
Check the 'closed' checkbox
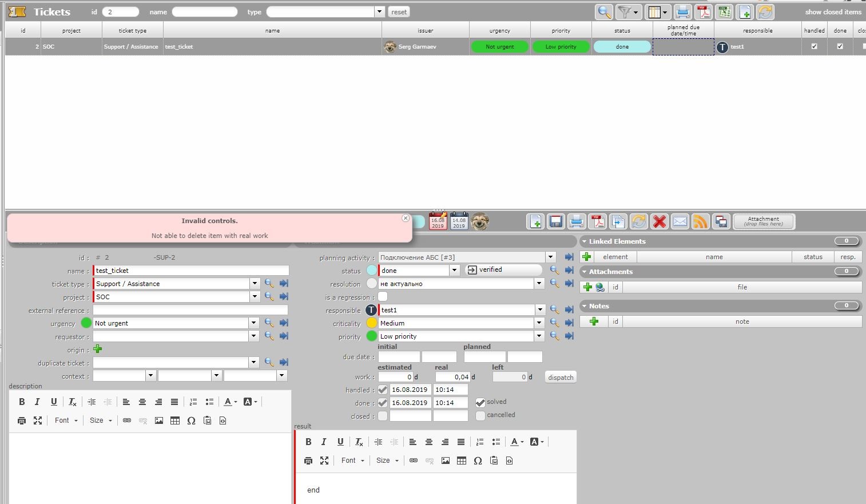tap(383, 416)
